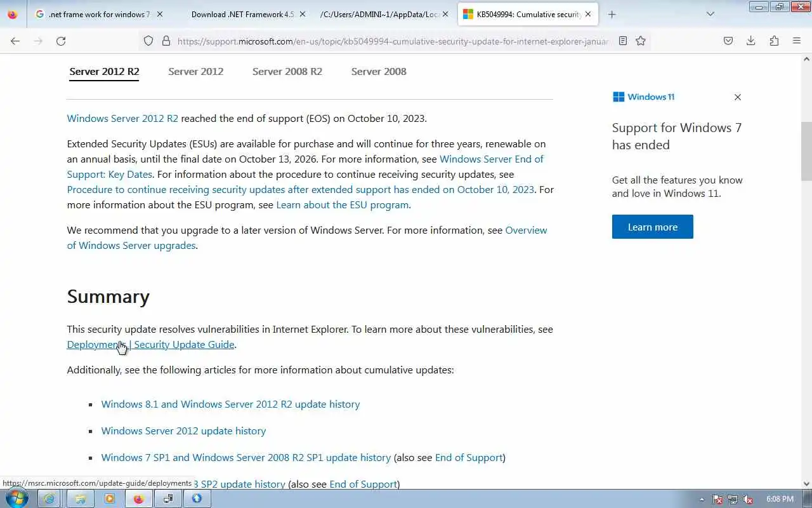Show hidden system tray icons

702,499
